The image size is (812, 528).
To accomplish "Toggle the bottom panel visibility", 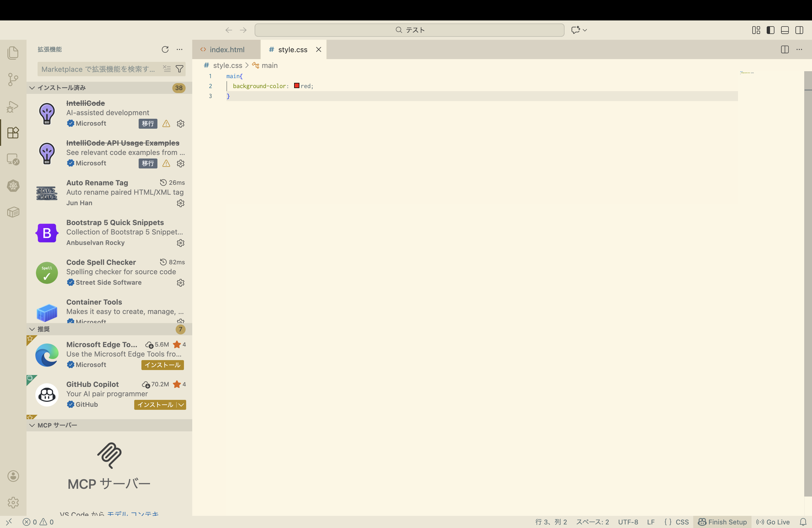I will (785, 30).
